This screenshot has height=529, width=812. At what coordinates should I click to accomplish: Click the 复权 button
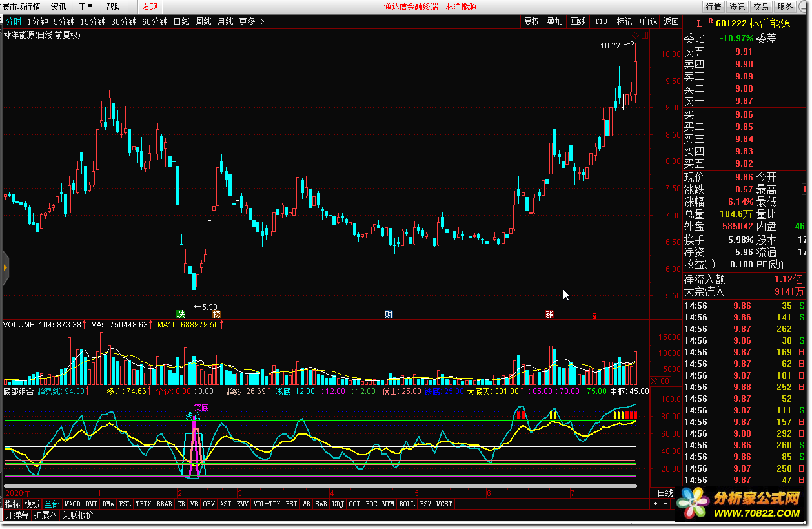click(532, 21)
